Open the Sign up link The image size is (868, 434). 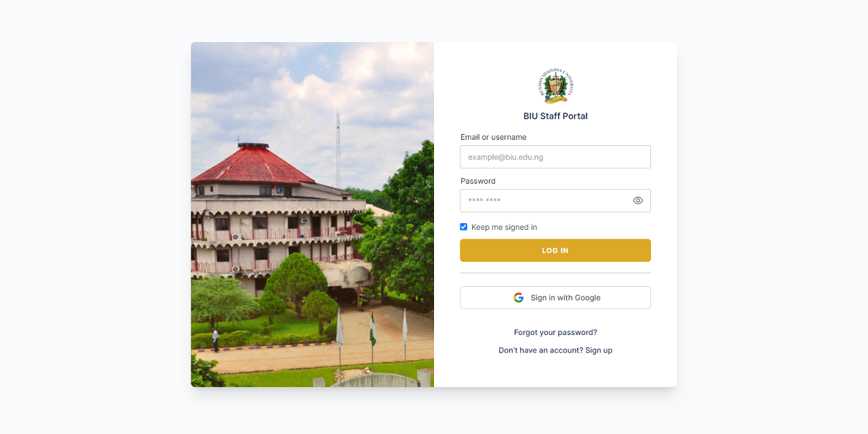599,351
